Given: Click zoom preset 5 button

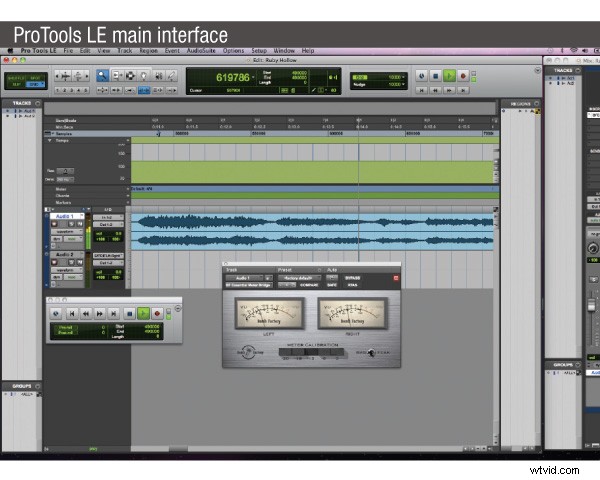Looking at the screenshot, I should (x=86, y=90).
